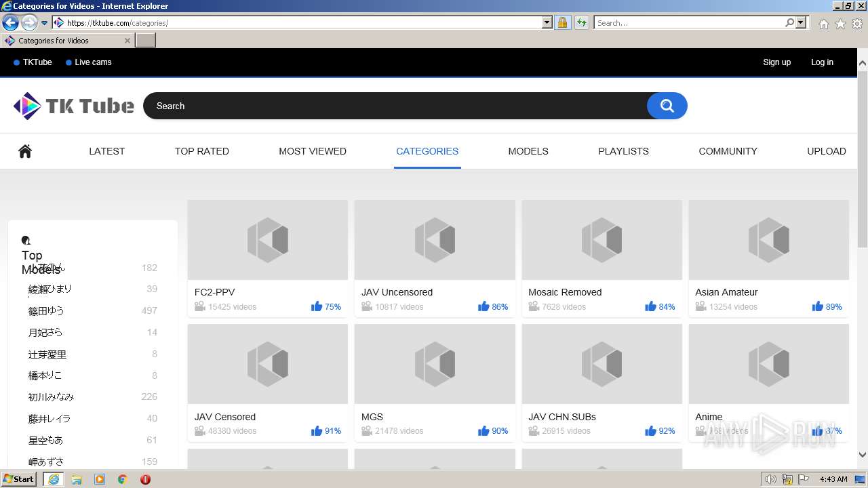The image size is (868, 488).
Task: Click the thumbs-up icon showing 84%
Action: coord(651,306)
